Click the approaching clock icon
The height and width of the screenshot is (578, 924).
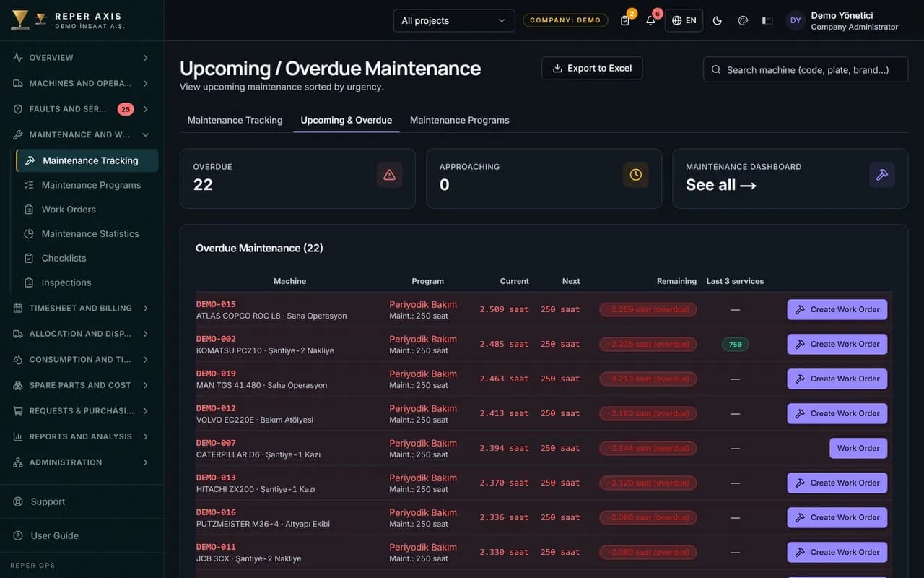pyautogui.click(x=636, y=175)
